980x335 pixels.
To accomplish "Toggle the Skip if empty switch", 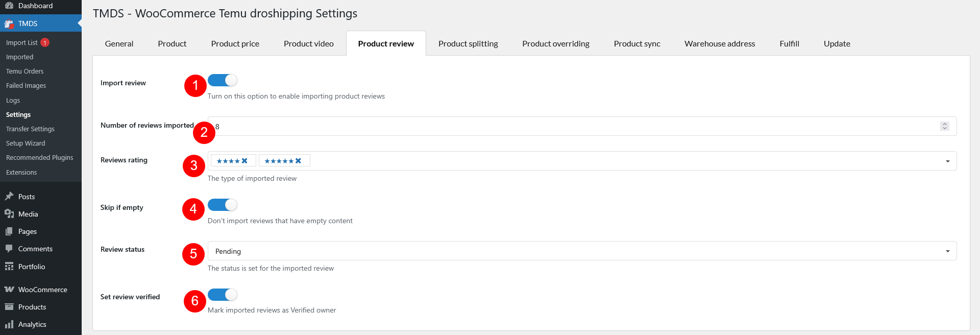I will coord(223,205).
